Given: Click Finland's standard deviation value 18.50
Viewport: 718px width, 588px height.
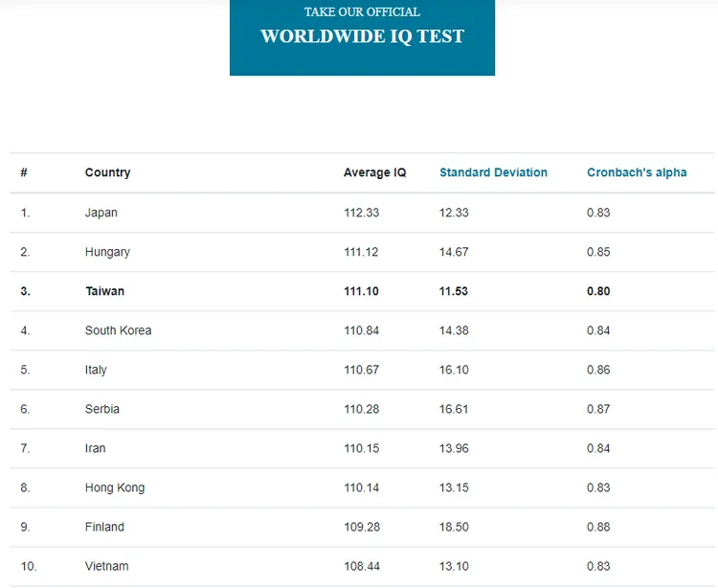Looking at the screenshot, I should coord(454,527).
